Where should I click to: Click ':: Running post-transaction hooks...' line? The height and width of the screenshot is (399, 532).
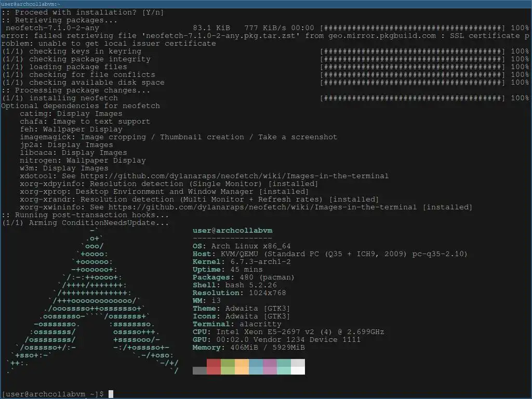click(85, 215)
